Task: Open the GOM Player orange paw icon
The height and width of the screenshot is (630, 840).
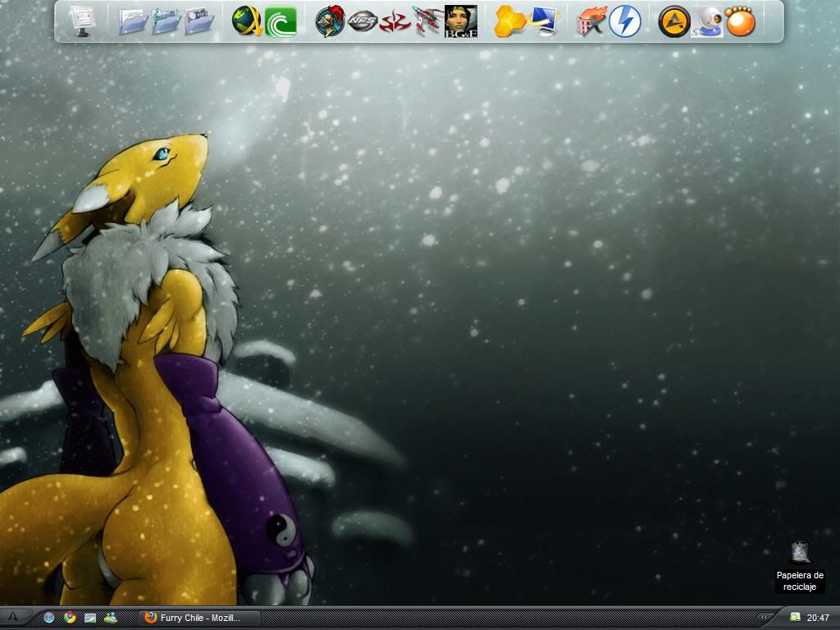Action: [x=739, y=21]
